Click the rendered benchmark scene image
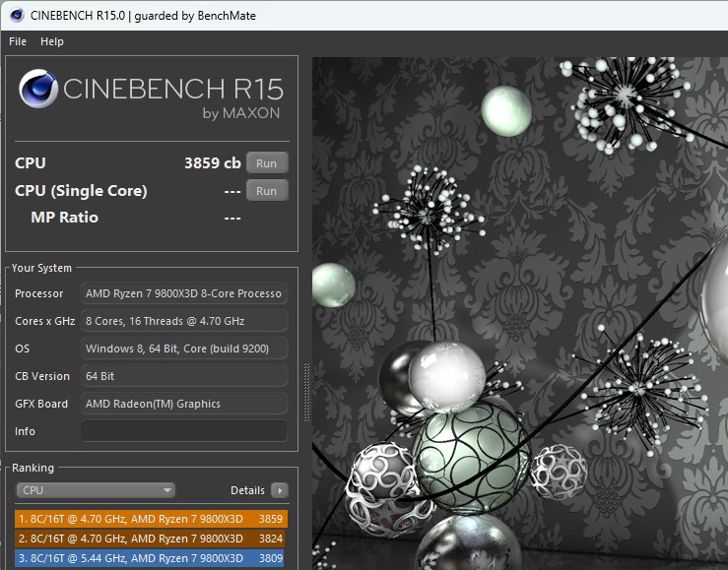 pyautogui.click(x=520, y=313)
